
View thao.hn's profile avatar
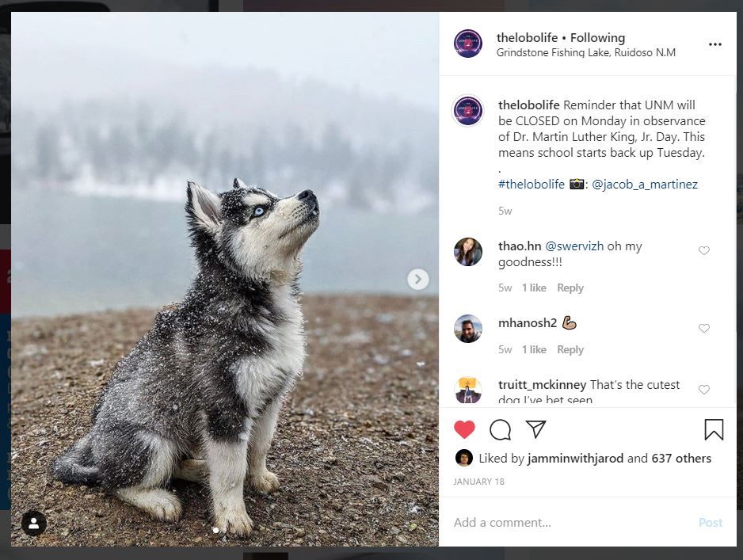tap(468, 252)
